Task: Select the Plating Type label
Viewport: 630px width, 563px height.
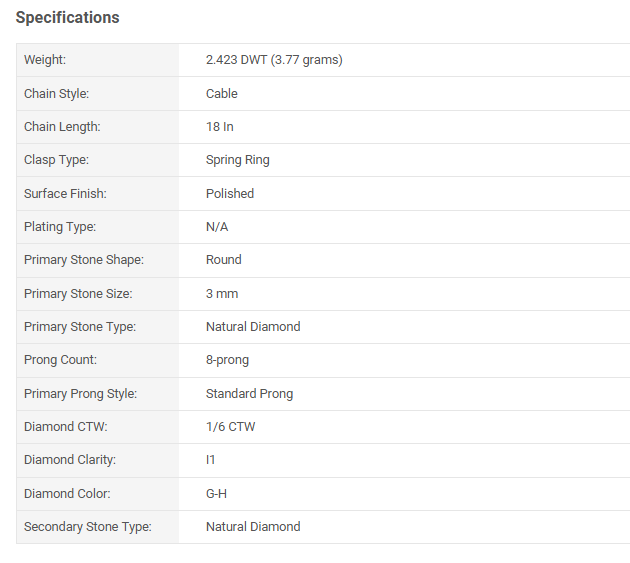Action: point(60,227)
